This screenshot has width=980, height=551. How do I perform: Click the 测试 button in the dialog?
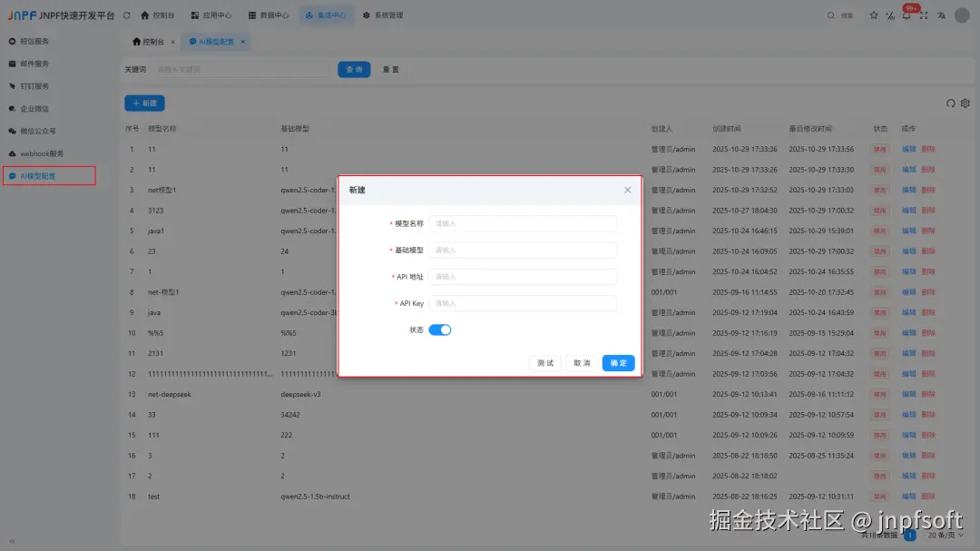pyautogui.click(x=545, y=362)
